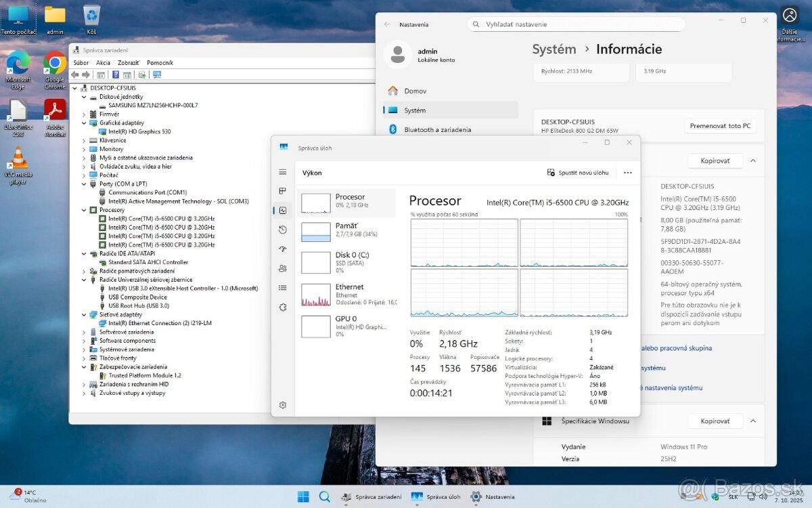Open Performance view in Správca úloh sidebar
Screen dimensions: 812x508
click(x=283, y=210)
